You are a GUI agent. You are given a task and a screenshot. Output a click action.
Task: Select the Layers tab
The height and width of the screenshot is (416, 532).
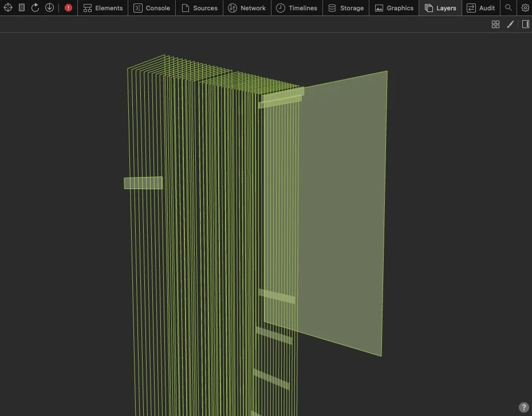coord(440,8)
